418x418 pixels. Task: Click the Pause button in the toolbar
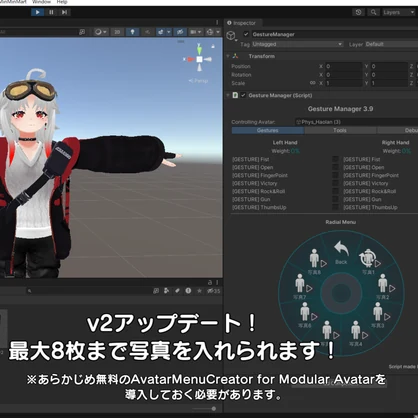click(51, 12)
